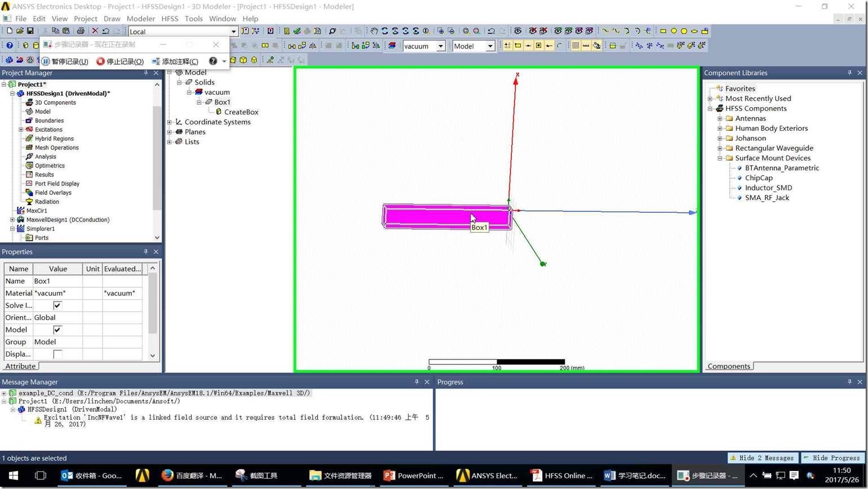This screenshot has width=868, height=489.
Task: Click the Project Manager vertical scrollbar
Action: (x=157, y=161)
